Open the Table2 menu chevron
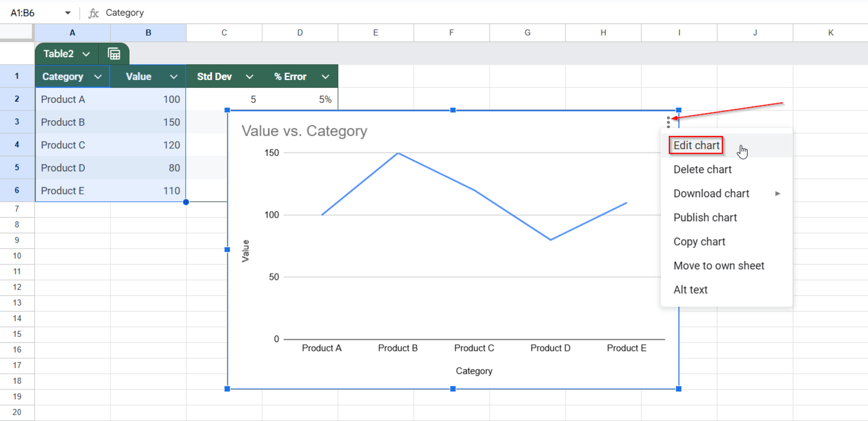 point(87,54)
